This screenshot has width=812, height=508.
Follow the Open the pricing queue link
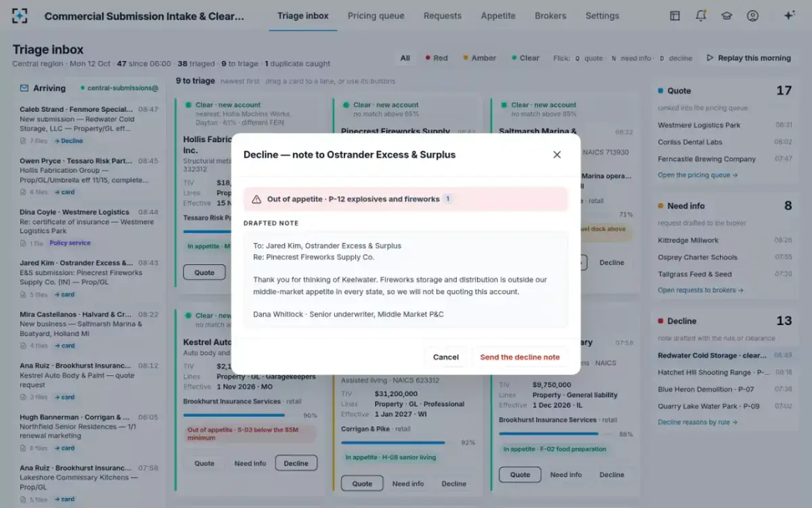698,175
